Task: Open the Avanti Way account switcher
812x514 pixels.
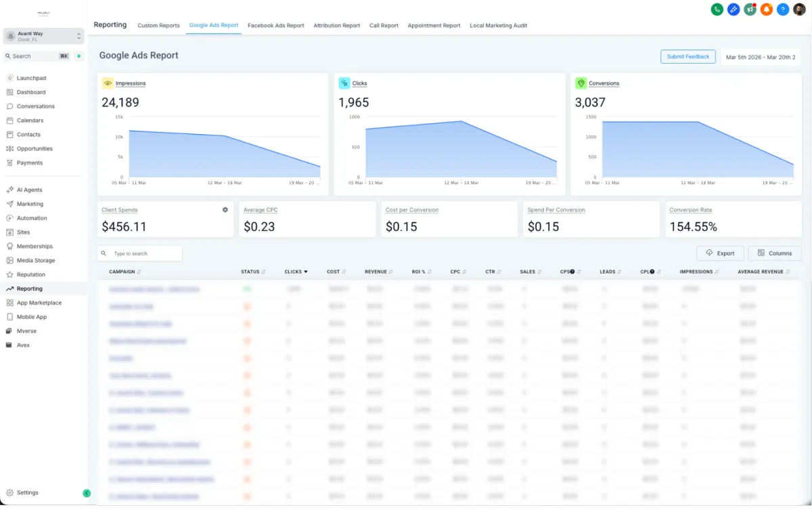Action: [x=43, y=36]
